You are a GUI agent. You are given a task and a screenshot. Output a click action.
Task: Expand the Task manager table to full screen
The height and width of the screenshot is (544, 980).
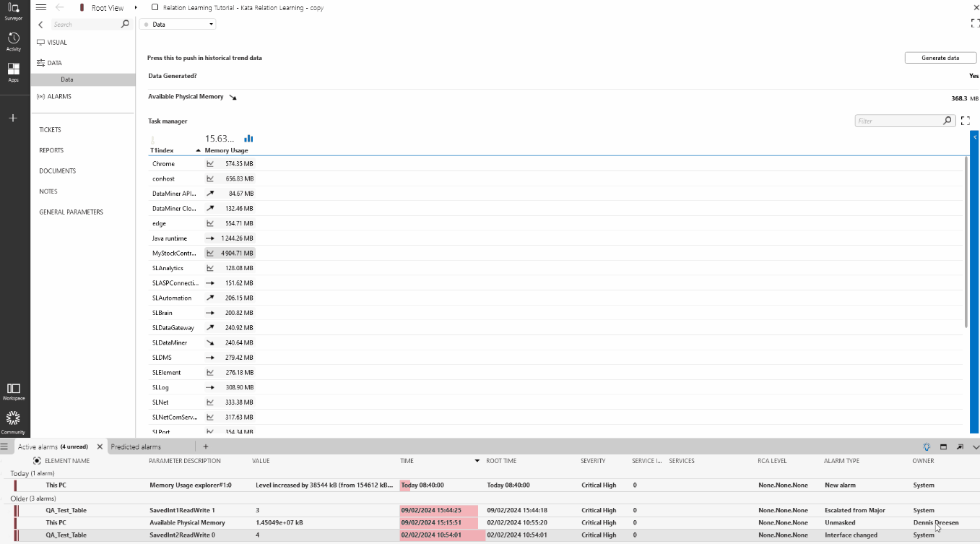click(x=966, y=121)
